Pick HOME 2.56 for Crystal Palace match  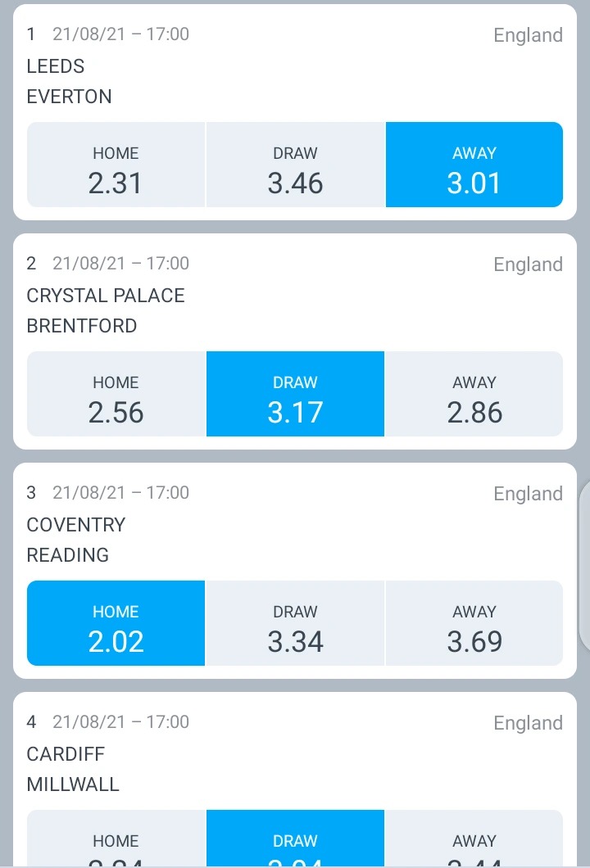point(116,394)
